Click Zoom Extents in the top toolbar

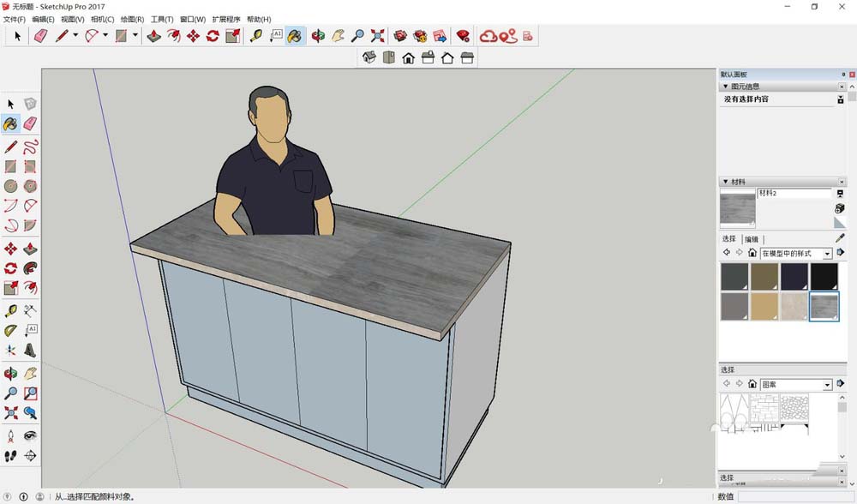pos(377,36)
